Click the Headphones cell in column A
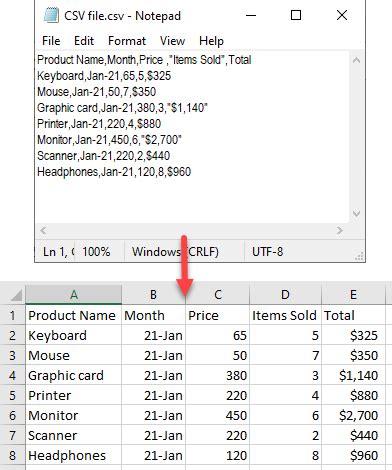The width and height of the screenshot is (392, 470). 74,455
